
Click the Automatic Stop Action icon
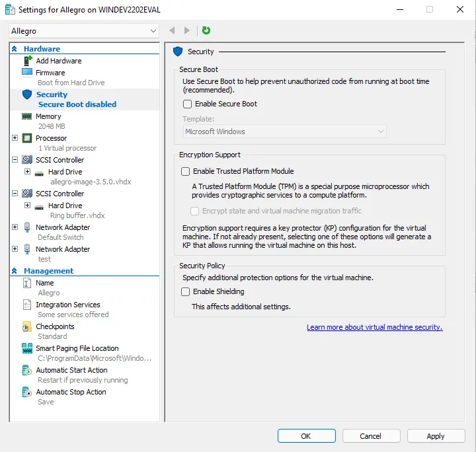[27, 392]
